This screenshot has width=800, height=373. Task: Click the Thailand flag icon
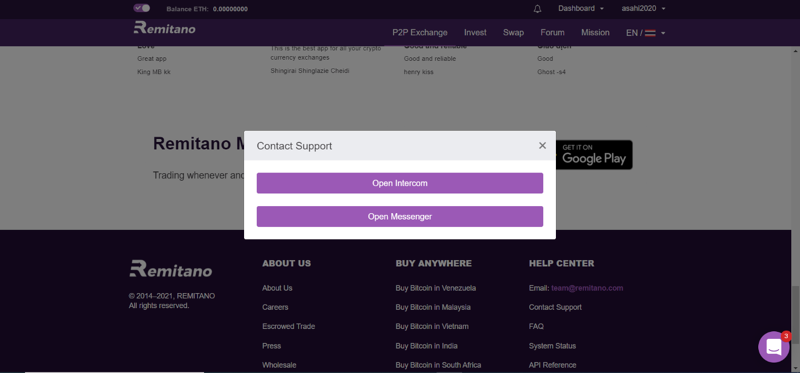click(x=650, y=33)
